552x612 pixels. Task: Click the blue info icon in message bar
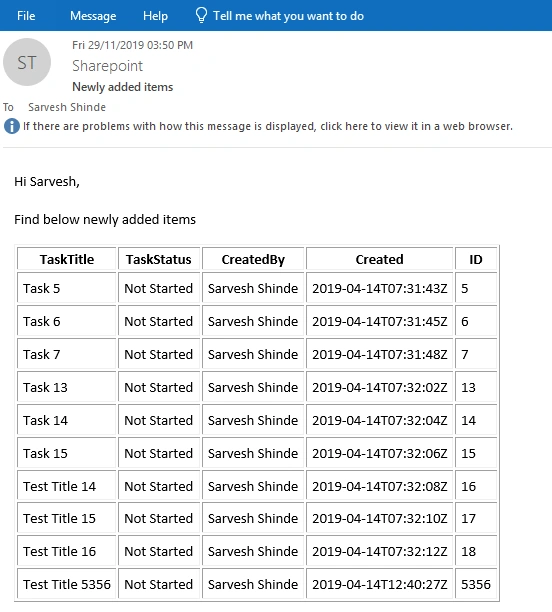click(x=12, y=126)
